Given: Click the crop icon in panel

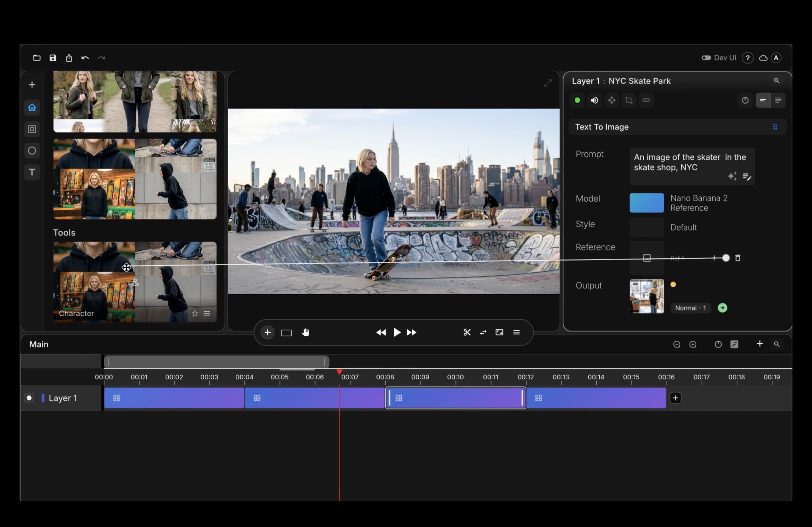Looking at the screenshot, I should pyautogui.click(x=629, y=100).
